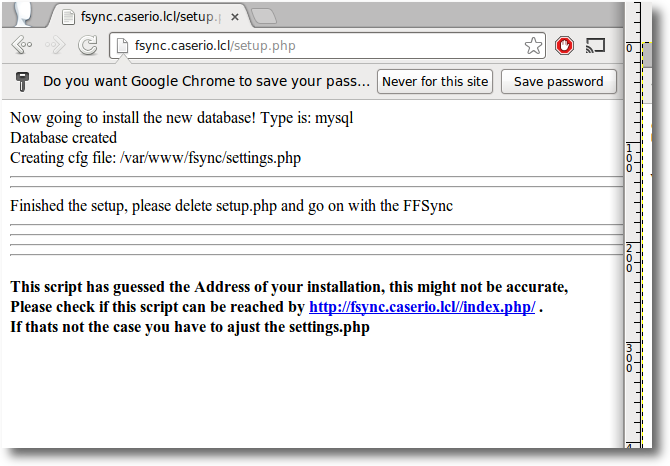Click the fsync.caserio.lcl tab favicon
Image resolution: width=670 pixels, height=466 pixels.
coord(68,17)
